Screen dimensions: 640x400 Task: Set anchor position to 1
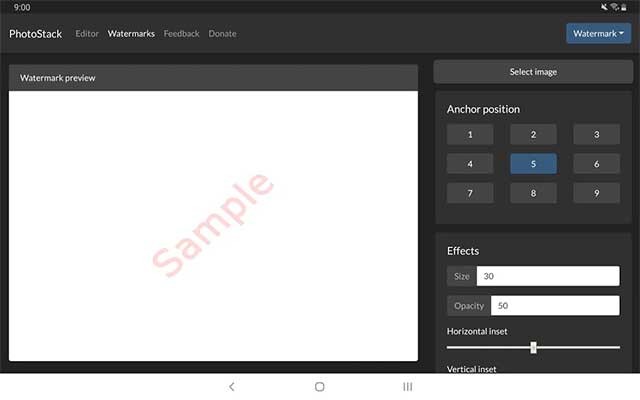(470, 135)
